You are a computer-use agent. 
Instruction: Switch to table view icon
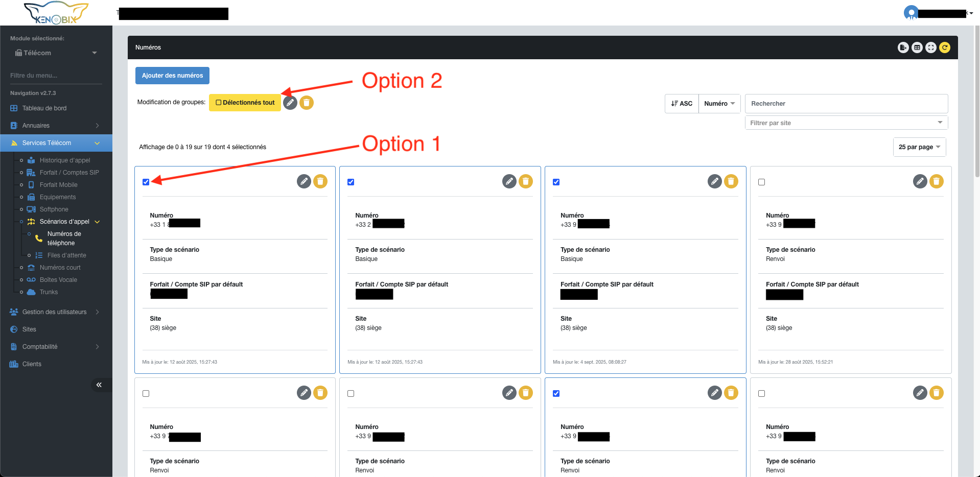917,47
